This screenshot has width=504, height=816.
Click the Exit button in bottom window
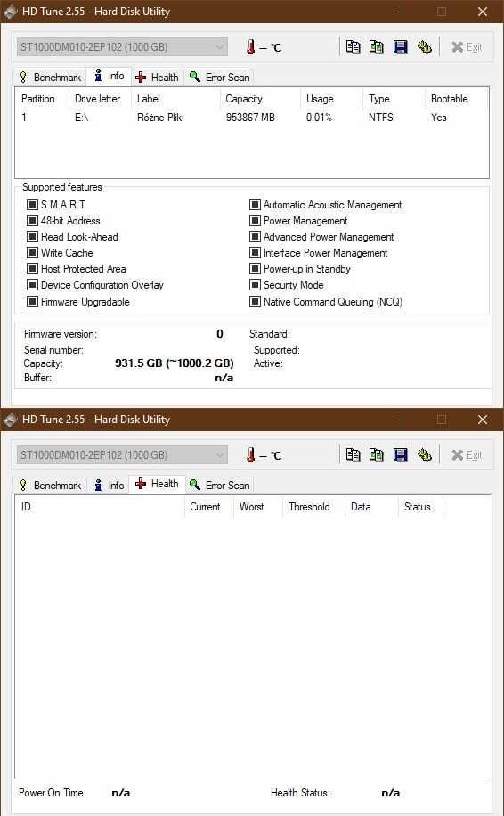pos(466,455)
